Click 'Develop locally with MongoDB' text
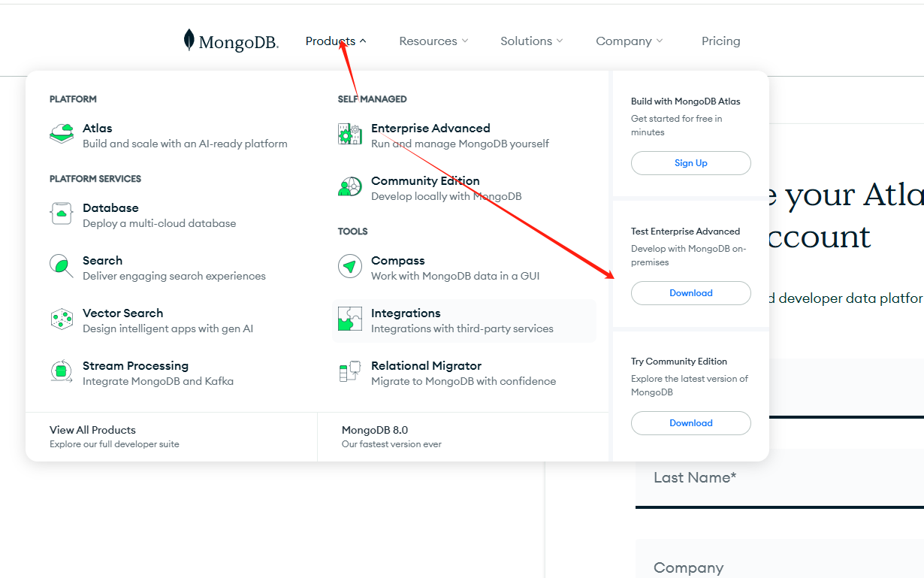Screen dimensions: 924x578 click(x=446, y=196)
